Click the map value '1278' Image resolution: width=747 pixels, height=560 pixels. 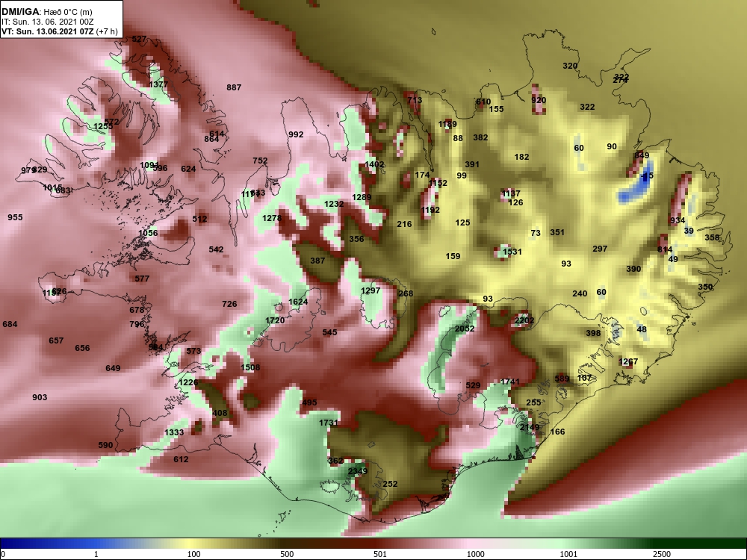point(272,218)
